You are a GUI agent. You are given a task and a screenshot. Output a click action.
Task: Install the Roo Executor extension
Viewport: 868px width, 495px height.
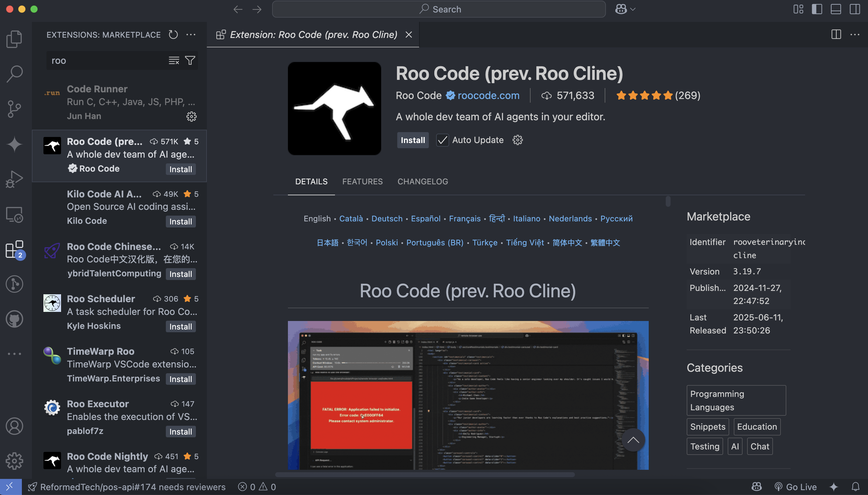point(180,432)
